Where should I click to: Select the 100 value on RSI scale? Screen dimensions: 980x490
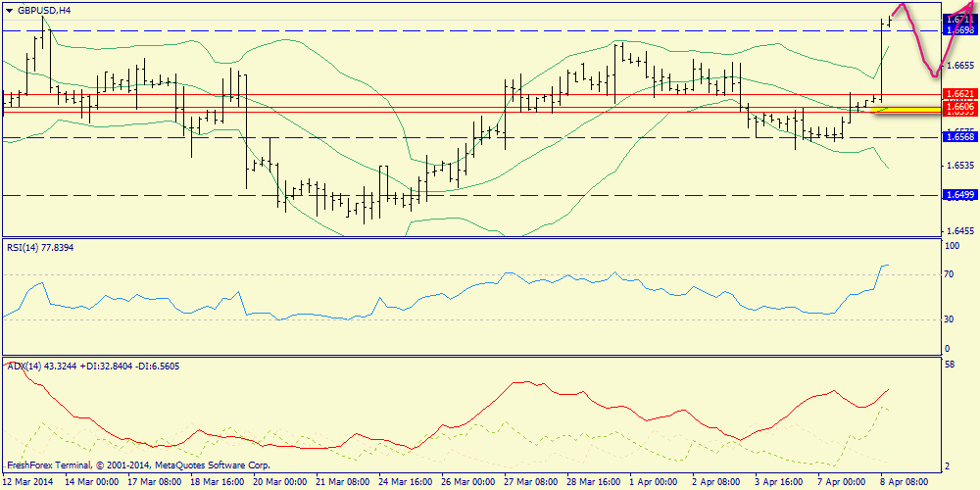point(953,246)
